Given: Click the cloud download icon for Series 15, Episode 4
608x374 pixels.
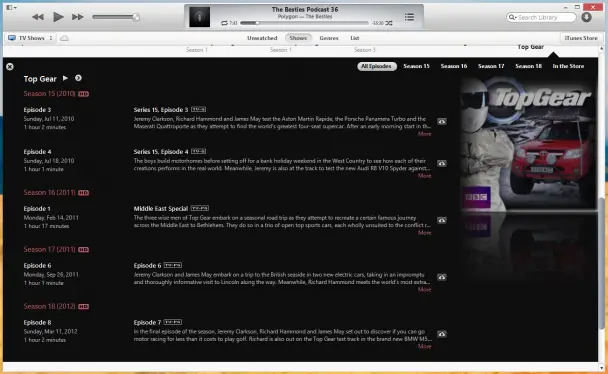Looking at the screenshot, I should click(442, 164).
